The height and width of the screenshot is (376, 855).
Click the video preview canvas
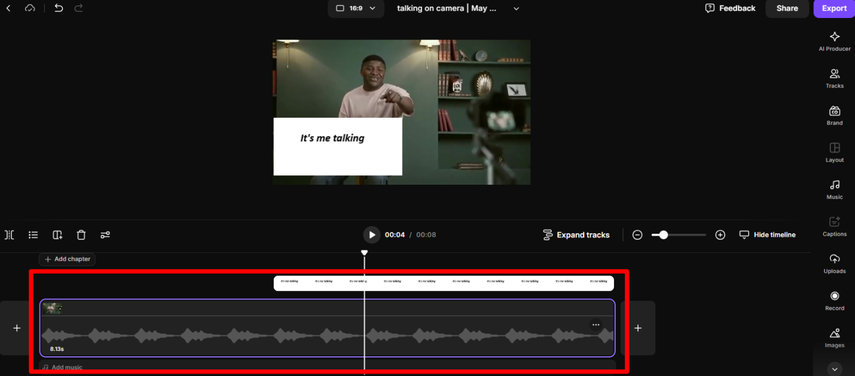401,112
